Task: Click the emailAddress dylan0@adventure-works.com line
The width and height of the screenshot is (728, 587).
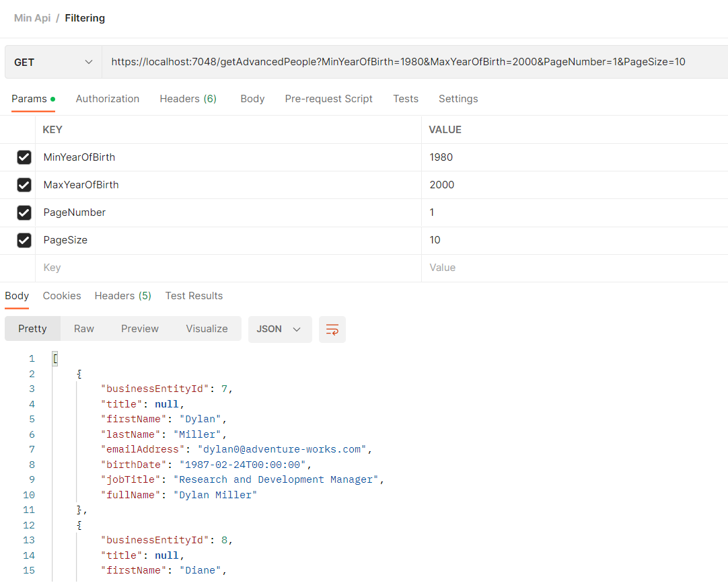Action: click(236, 449)
